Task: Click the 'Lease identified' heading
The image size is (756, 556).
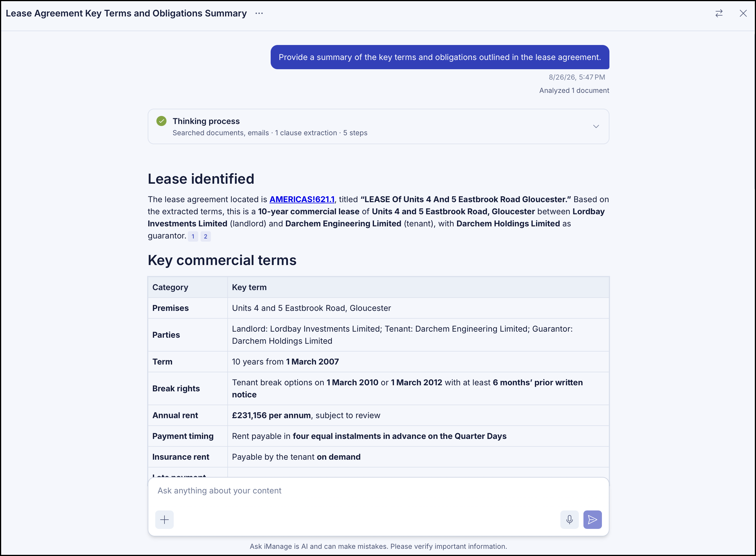Action: (201, 179)
